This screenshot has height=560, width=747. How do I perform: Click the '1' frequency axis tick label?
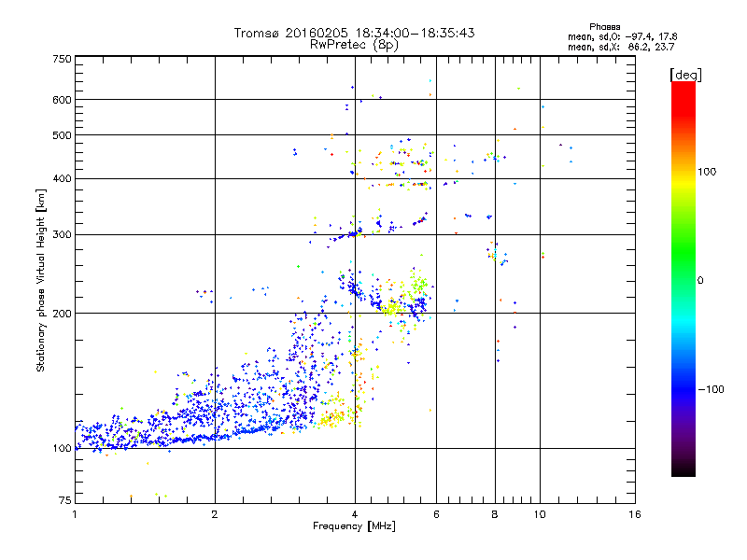[x=75, y=514]
